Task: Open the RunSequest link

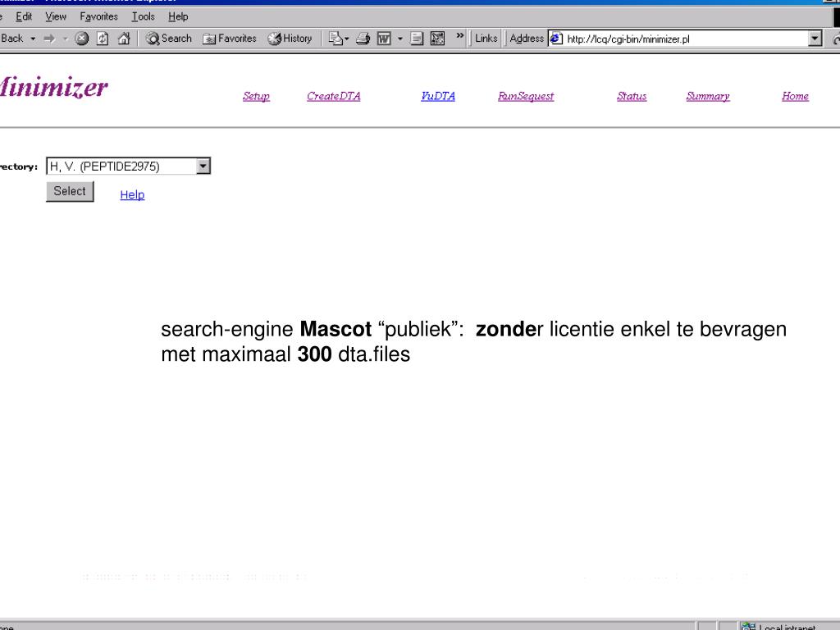Action: click(526, 97)
